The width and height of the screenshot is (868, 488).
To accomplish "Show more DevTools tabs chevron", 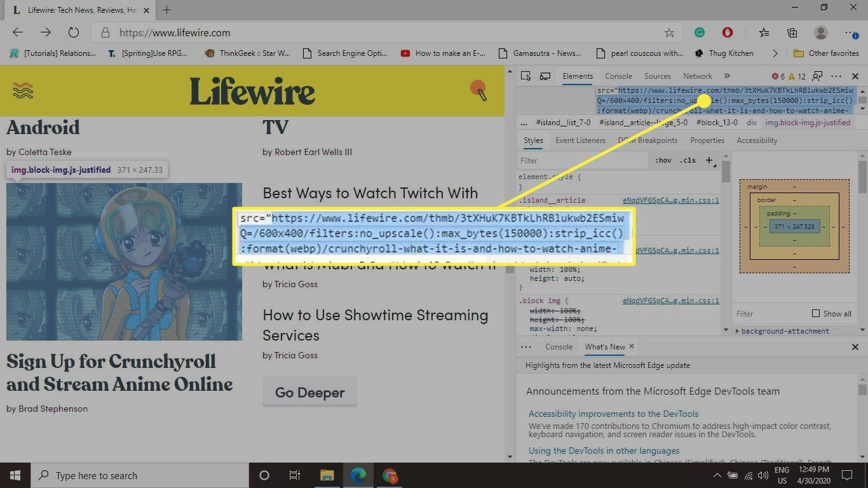I will point(727,76).
